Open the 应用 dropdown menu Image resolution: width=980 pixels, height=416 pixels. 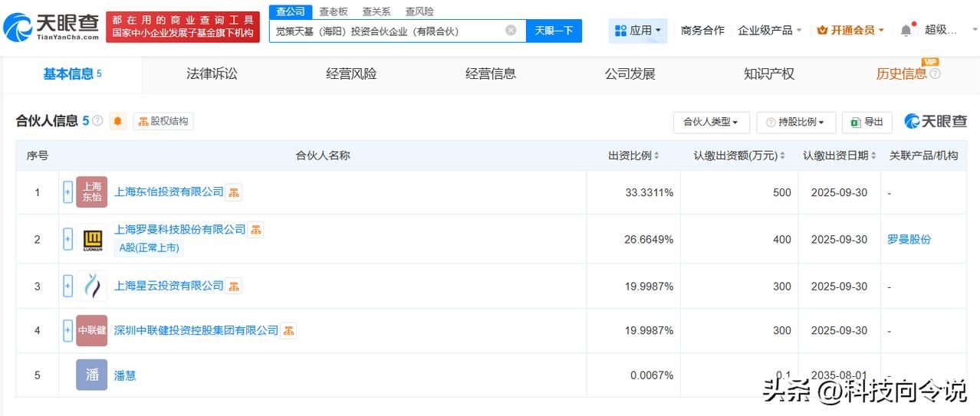pyautogui.click(x=638, y=31)
